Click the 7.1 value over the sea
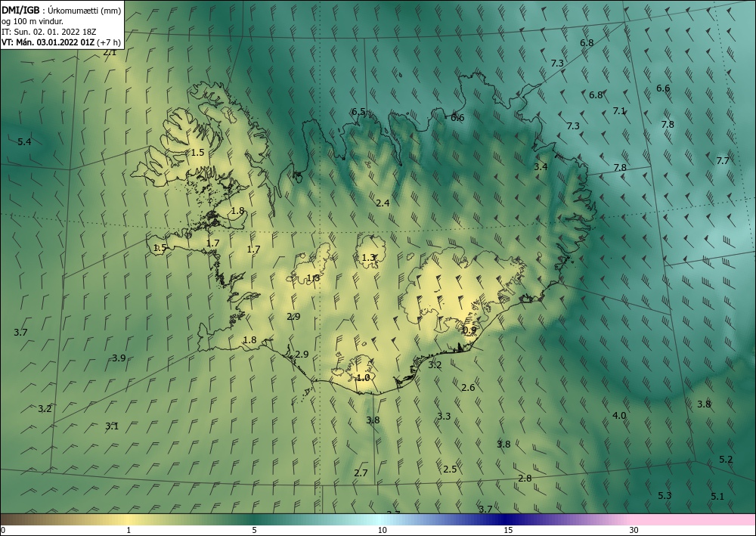 (619, 111)
